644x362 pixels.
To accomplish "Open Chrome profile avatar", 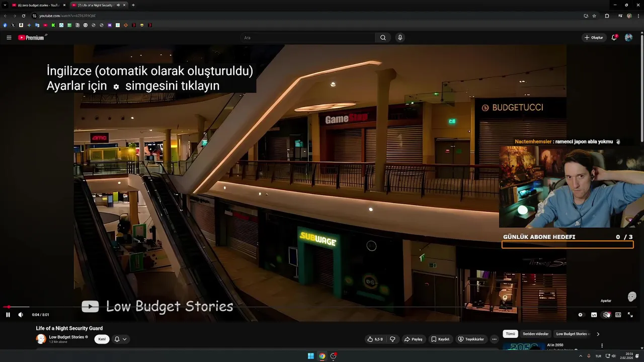I will point(629,16).
